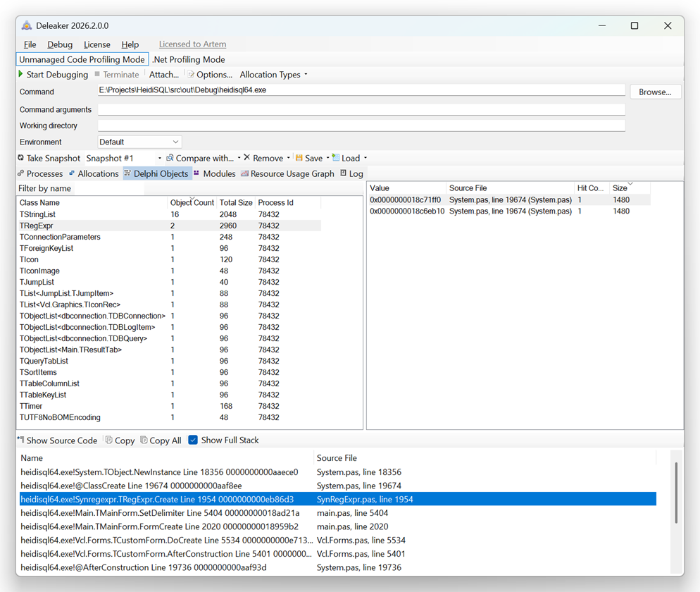Open the Help menu
This screenshot has width=700, height=592.
pyautogui.click(x=130, y=44)
